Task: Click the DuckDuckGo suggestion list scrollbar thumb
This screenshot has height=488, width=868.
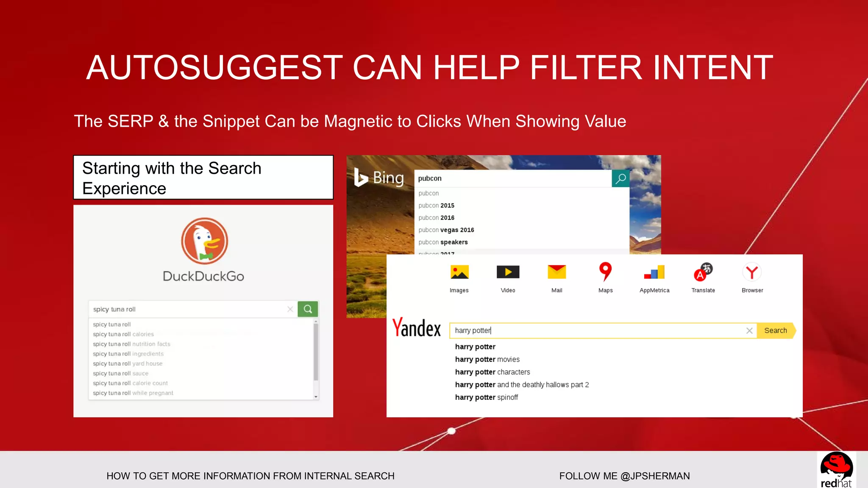Action: click(x=316, y=352)
